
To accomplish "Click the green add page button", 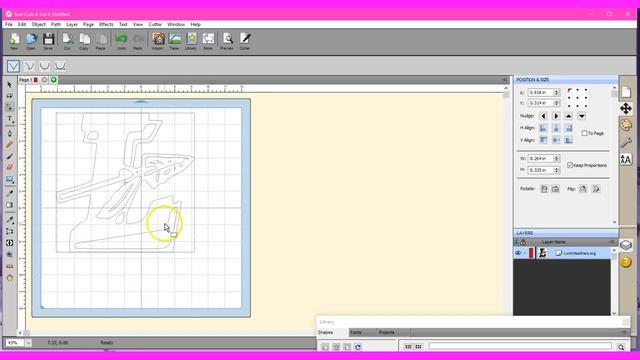I will [53, 80].
